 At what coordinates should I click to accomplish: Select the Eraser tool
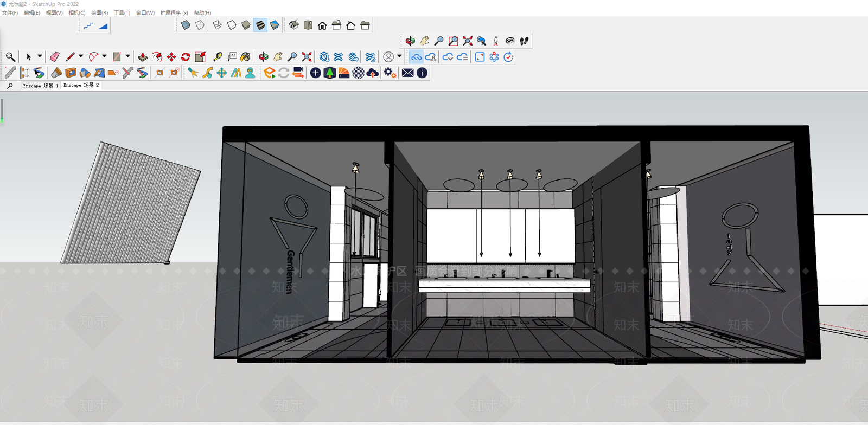click(54, 57)
